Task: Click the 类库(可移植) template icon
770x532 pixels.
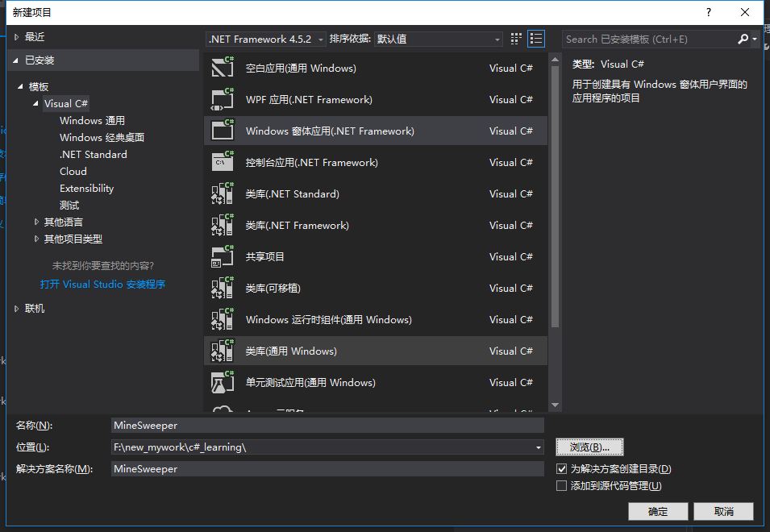Action: 223,288
